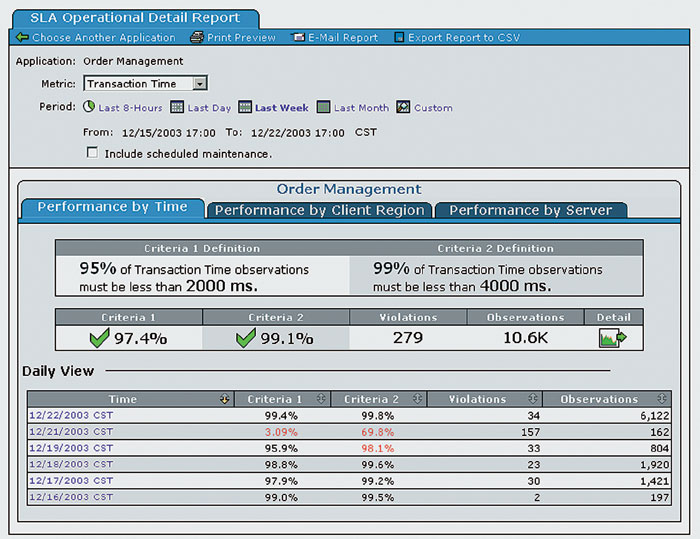Image resolution: width=700 pixels, height=539 pixels.
Task: Open the Detail chart icon
Action: (x=613, y=338)
